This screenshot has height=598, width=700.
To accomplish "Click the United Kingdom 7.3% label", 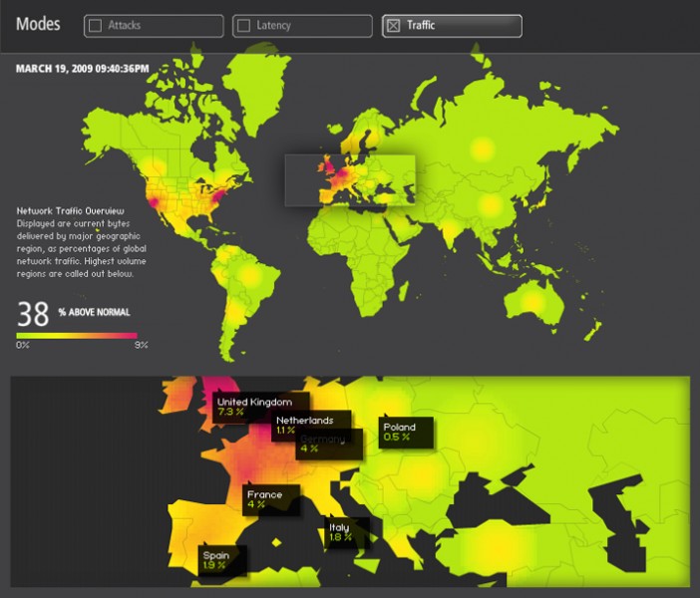I will (244, 407).
